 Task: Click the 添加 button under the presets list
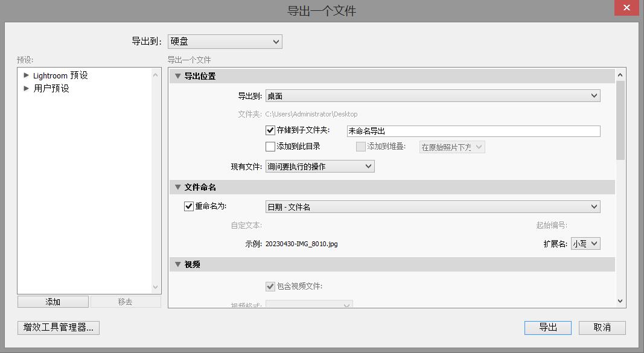[x=54, y=301]
